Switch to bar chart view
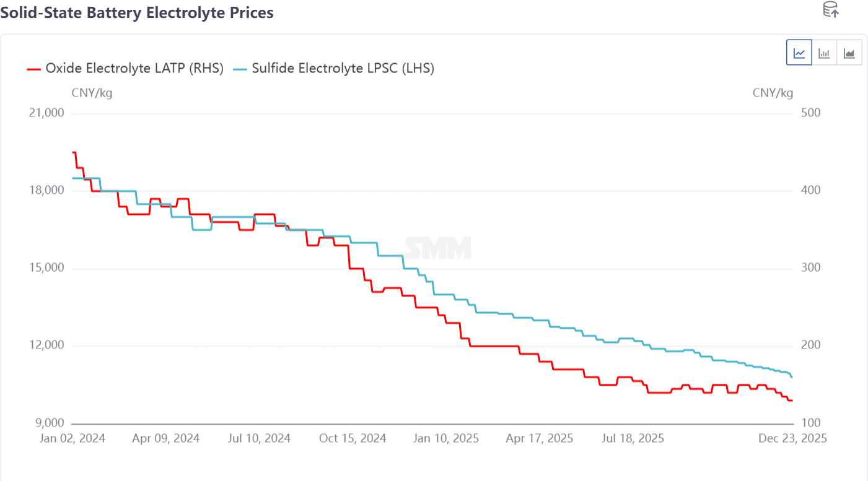Image resolution: width=868 pixels, height=481 pixels. [824, 53]
